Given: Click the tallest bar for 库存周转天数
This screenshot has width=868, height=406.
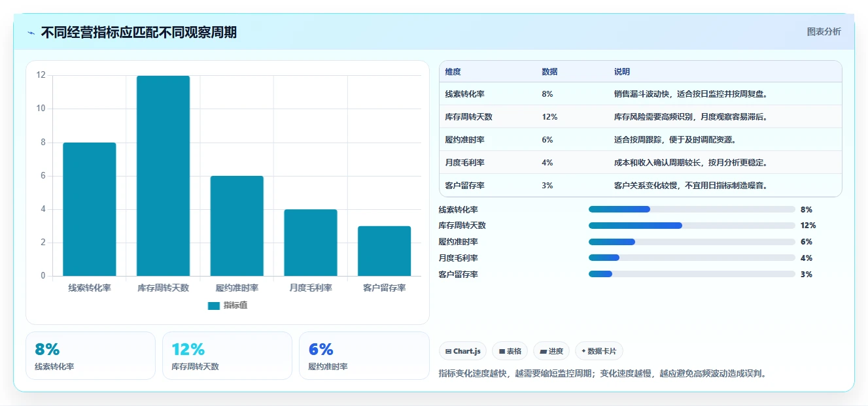Looking at the screenshot, I should pyautogui.click(x=163, y=176).
